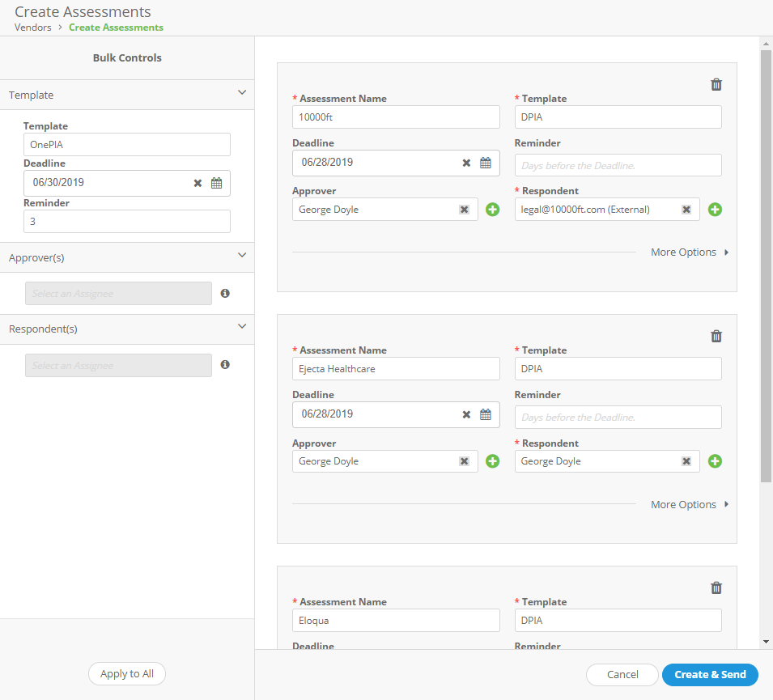The width and height of the screenshot is (773, 700).
Task: Collapse the Template section in Bulk Controls
Action: point(241,93)
